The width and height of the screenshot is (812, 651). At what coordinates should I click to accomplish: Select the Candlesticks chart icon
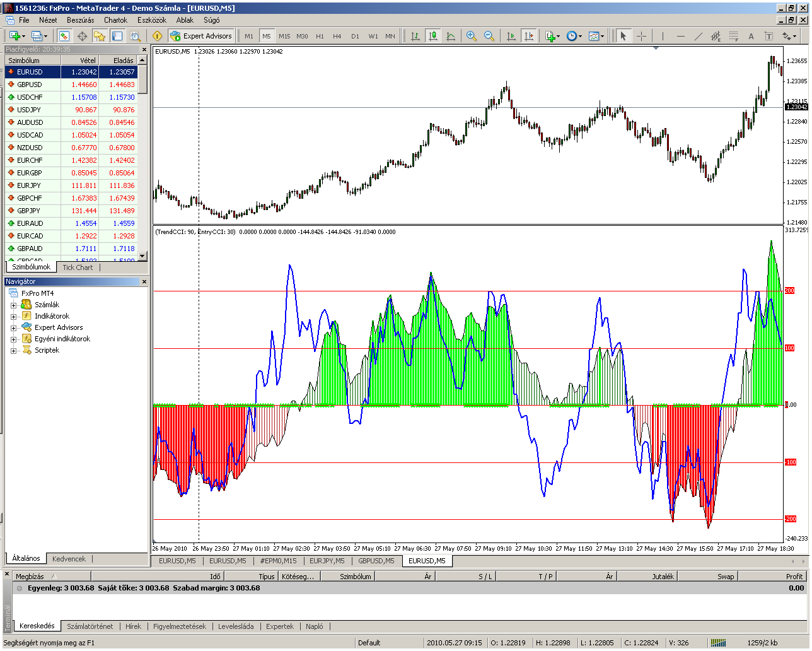pos(433,36)
